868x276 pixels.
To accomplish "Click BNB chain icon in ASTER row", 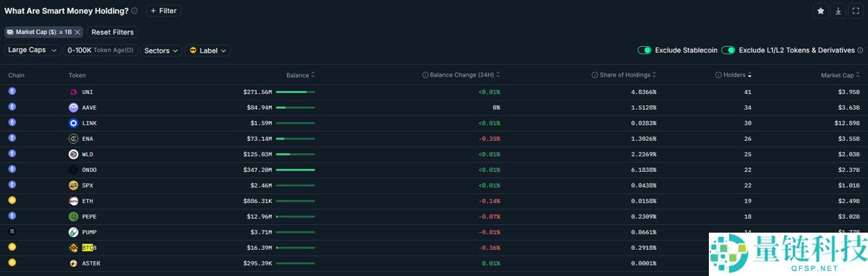I will pyautogui.click(x=12, y=262).
